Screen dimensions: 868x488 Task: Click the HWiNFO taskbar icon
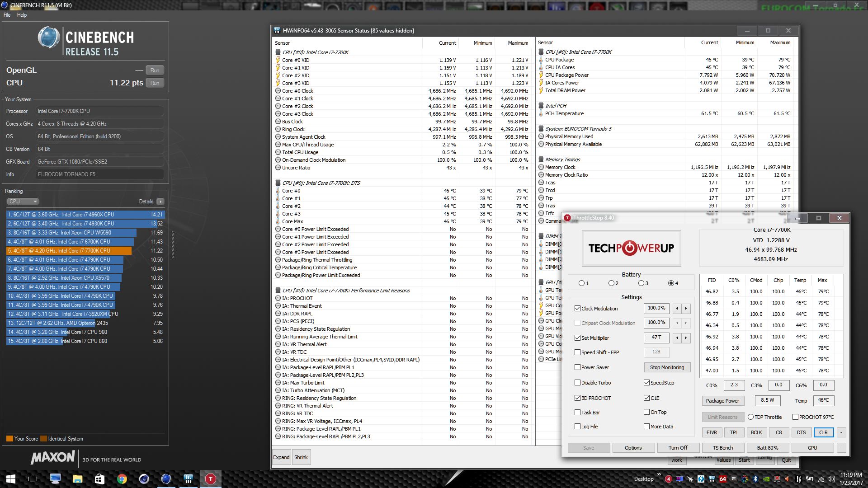pyautogui.click(x=188, y=479)
